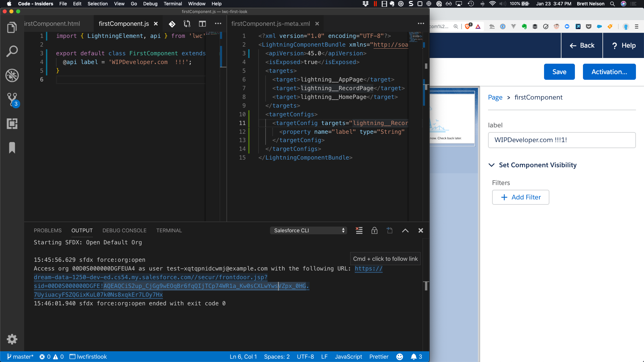Split the firstComponent.js editor to the right
The width and height of the screenshot is (644, 362).
click(202, 24)
